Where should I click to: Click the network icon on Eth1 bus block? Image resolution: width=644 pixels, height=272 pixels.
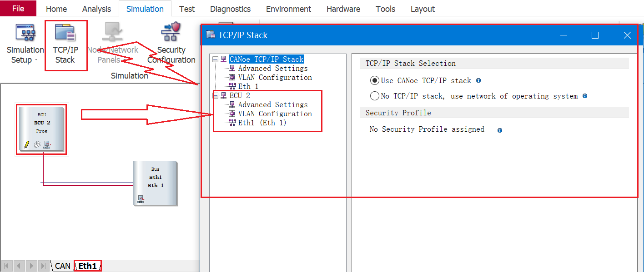(141, 199)
